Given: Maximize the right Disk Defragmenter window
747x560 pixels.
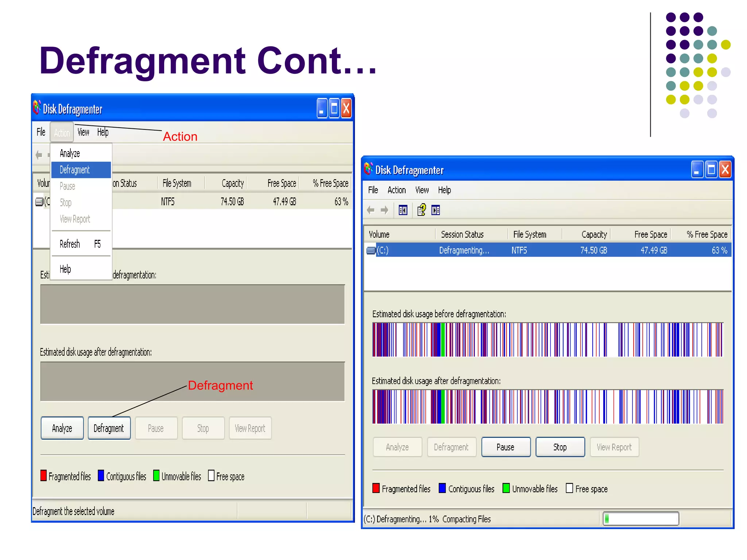Looking at the screenshot, I should point(711,170).
